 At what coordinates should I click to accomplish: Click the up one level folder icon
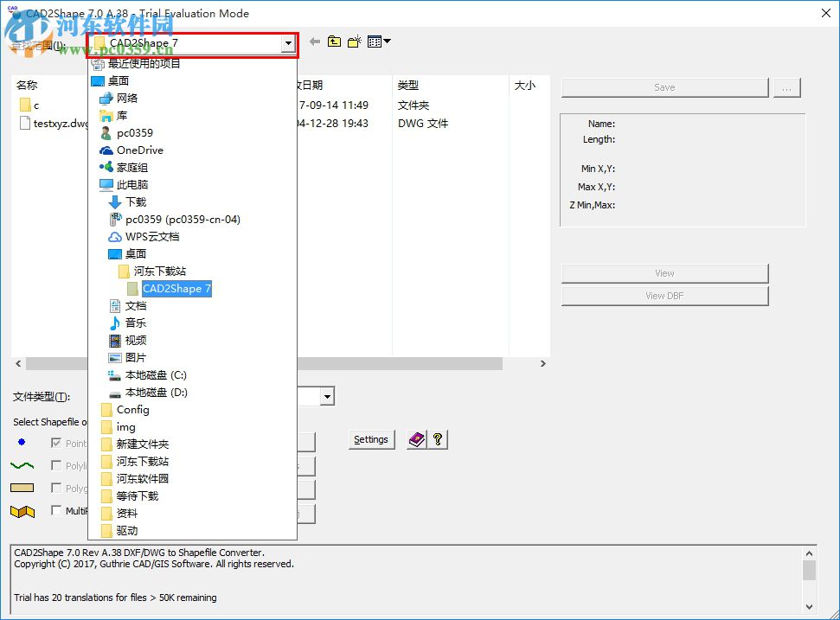[x=334, y=41]
